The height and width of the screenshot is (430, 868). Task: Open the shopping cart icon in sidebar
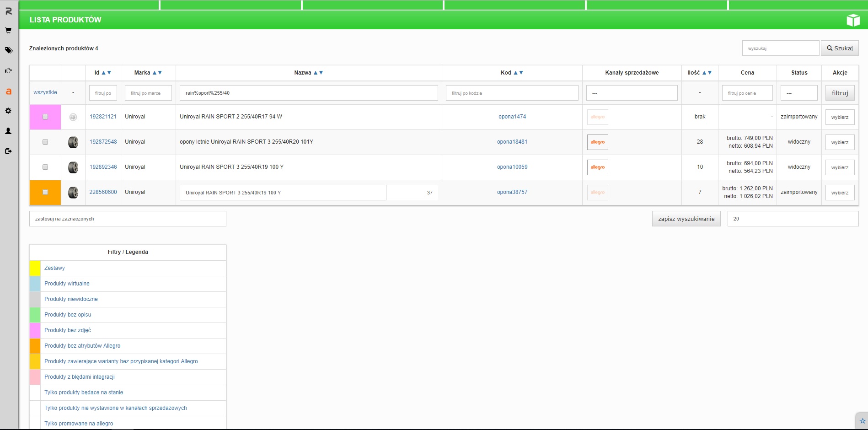[8, 30]
